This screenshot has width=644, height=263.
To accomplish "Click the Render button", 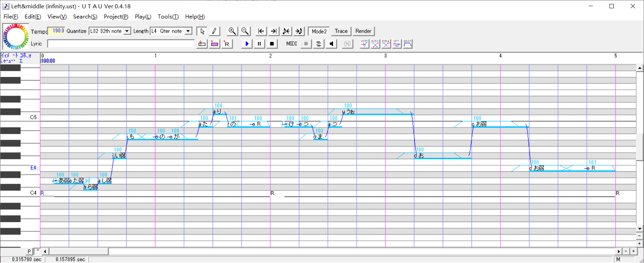I will point(363,31).
